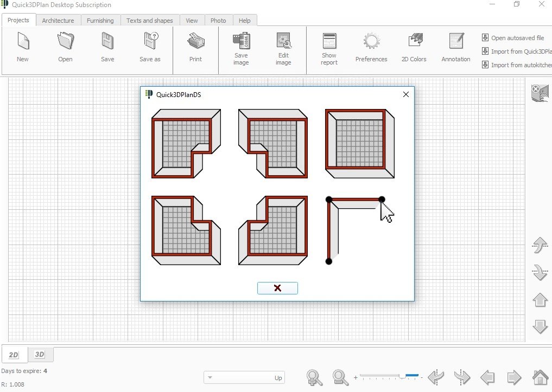The image size is (552, 392).
Task: Open 2D Colors settings
Action: 414,47
